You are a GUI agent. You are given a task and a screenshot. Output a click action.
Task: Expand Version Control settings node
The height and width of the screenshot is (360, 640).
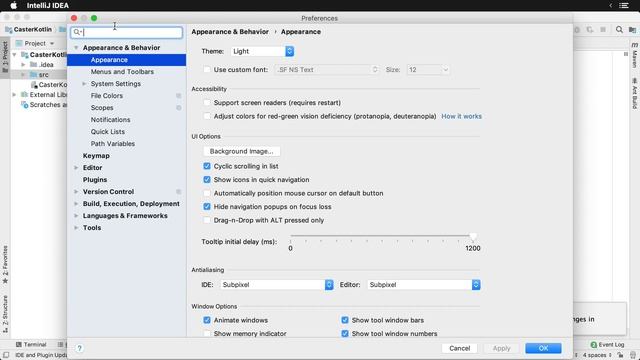[x=76, y=191]
